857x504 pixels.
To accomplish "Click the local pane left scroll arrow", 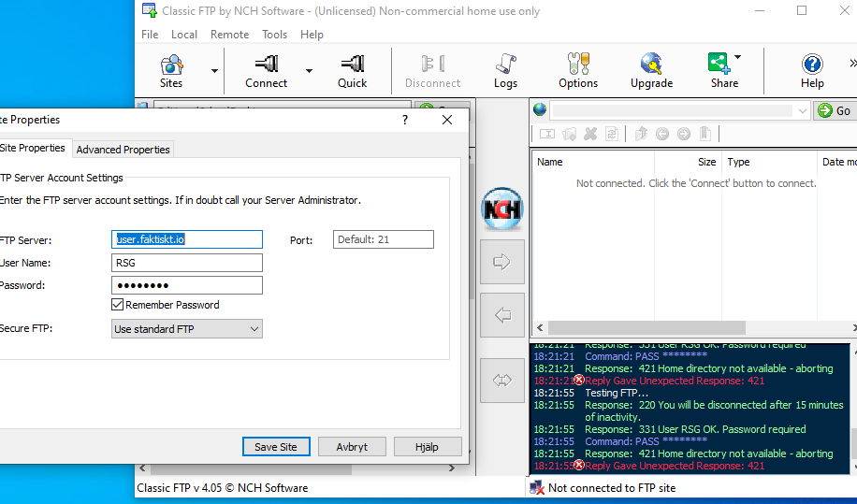I will [142, 468].
